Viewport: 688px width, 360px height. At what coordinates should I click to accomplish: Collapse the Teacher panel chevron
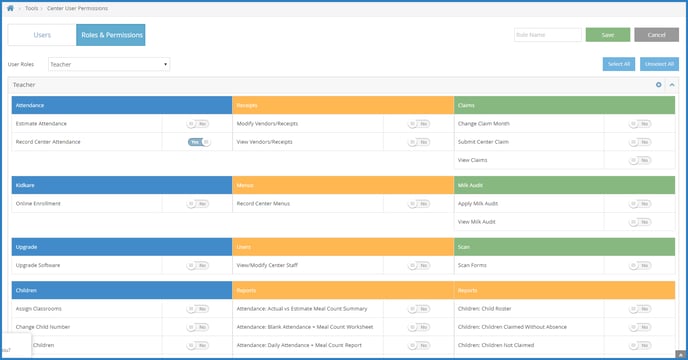[x=672, y=85]
